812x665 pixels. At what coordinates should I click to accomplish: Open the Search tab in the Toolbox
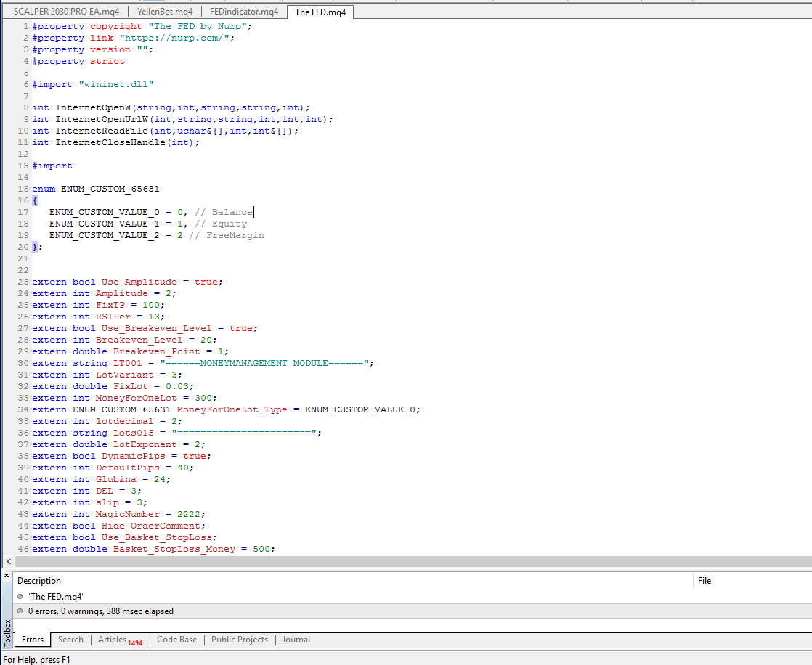click(x=70, y=640)
